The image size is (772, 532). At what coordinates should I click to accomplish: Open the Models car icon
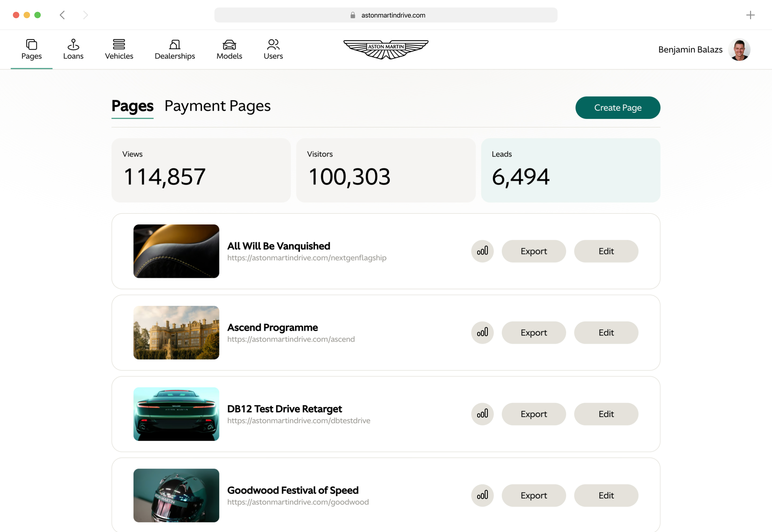coord(229,45)
